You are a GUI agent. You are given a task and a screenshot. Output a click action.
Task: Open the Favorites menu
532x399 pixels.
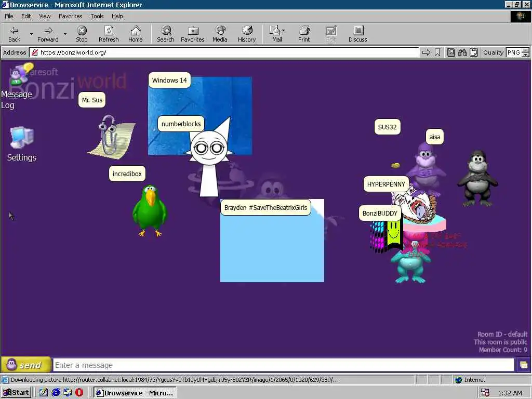click(x=70, y=16)
